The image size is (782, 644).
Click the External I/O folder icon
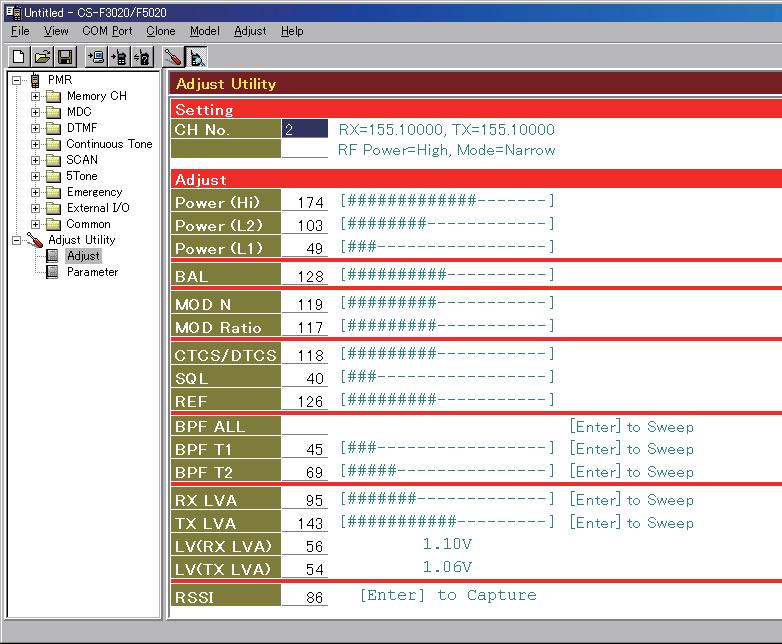(53, 208)
